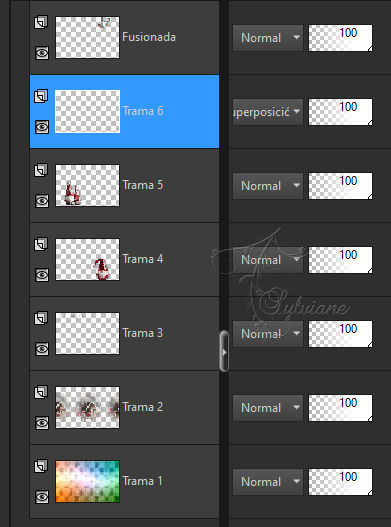Click layer type icon of Trama 2
Screen dimensions: 391x527
click(x=41, y=392)
